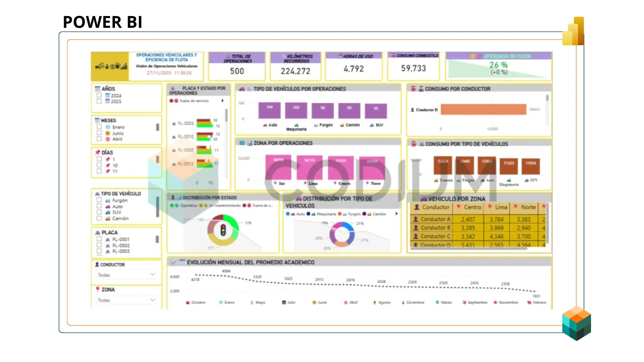
Task: Click the fuel icon in Consumo por Tipo header
Action: pos(414,144)
